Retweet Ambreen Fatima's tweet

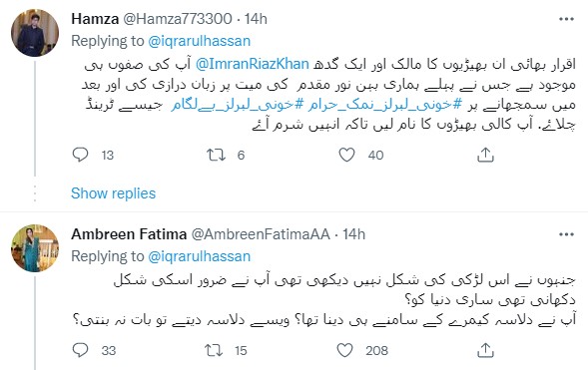214,350
